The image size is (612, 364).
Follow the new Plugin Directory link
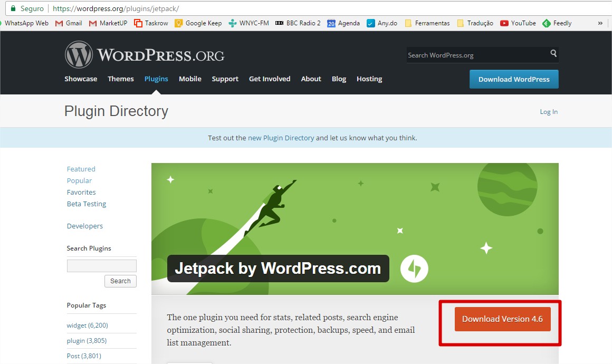pyautogui.click(x=281, y=138)
